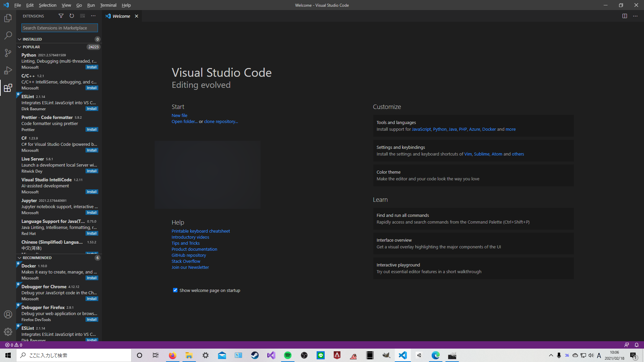Open the Run and Debug panel
This screenshot has width=644, height=362.
pos(8,70)
